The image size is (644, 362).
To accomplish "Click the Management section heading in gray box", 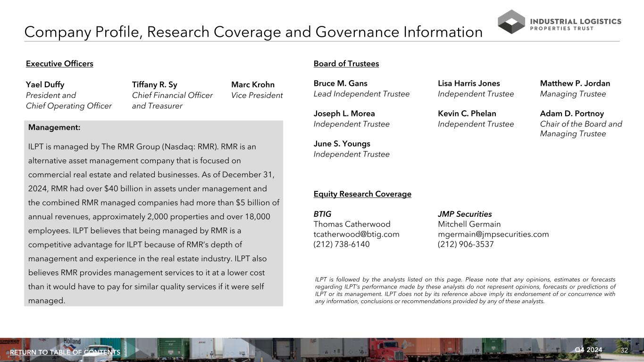I will [x=54, y=127].
